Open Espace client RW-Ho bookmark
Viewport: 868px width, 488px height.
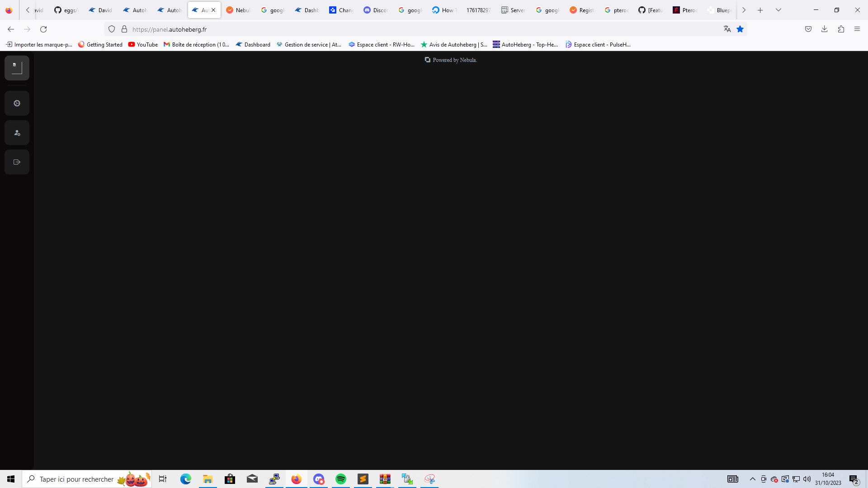click(x=382, y=44)
